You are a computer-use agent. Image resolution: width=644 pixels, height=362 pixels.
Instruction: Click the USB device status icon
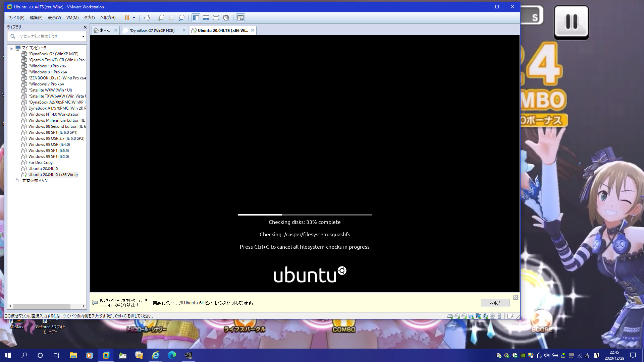click(x=499, y=316)
